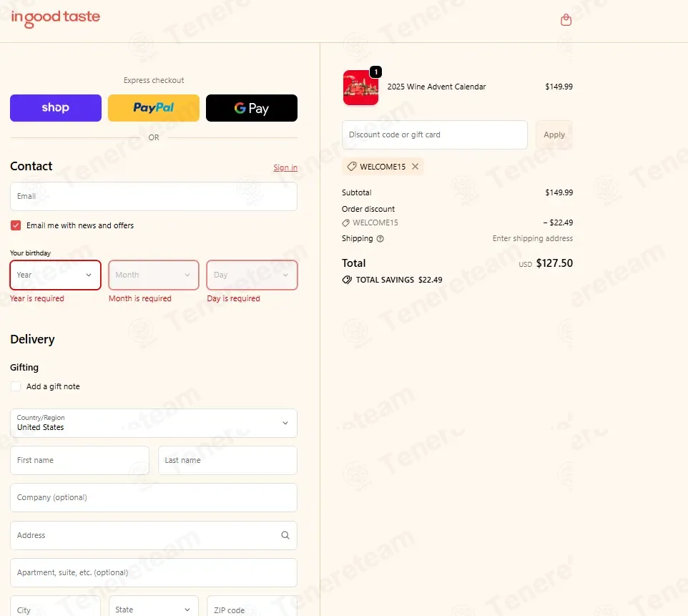The width and height of the screenshot is (688, 616).
Task: Open the shopping bag cart icon
Action: tap(566, 20)
